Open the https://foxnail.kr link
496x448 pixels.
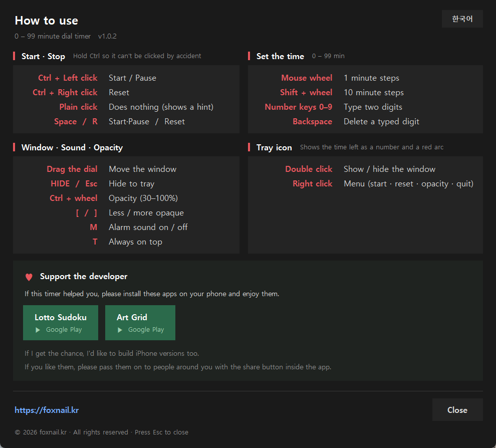(x=47, y=410)
